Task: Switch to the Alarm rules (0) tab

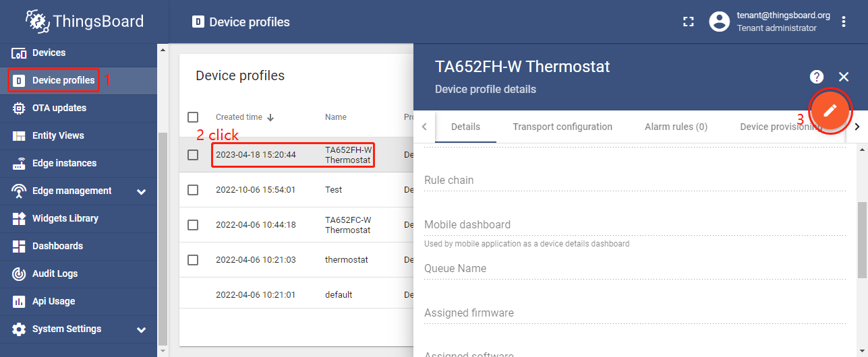Action: point(676,127)
